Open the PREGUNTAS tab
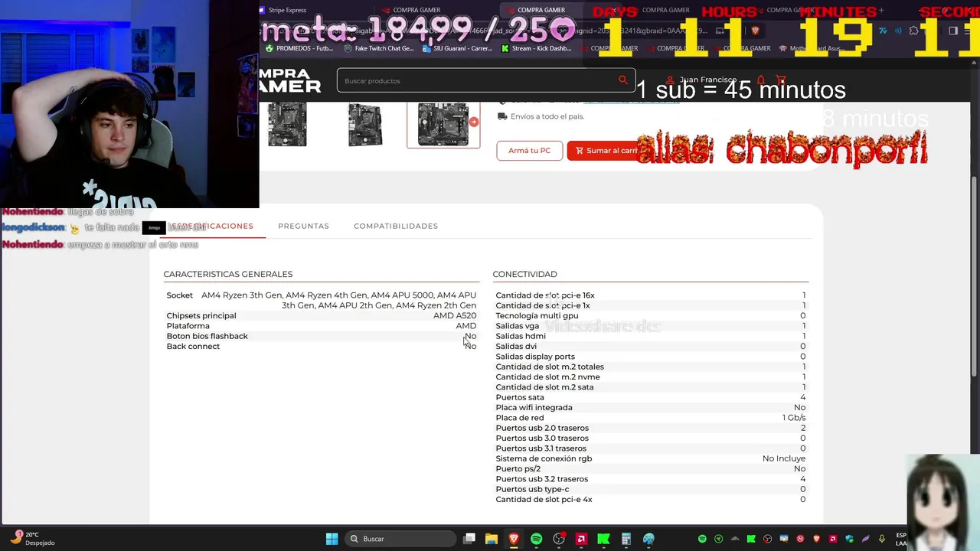This screenshot has height=551, width=980. tap(303, 226)
